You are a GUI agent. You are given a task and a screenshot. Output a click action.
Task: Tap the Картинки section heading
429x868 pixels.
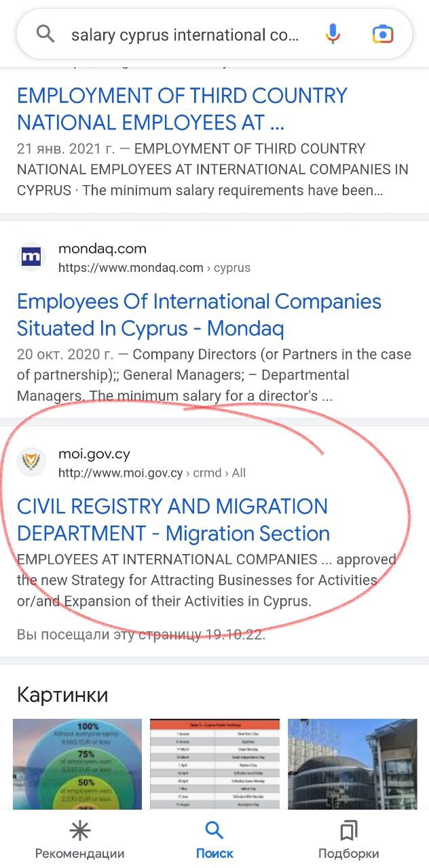pyautogui.click(x=62, y=695)
